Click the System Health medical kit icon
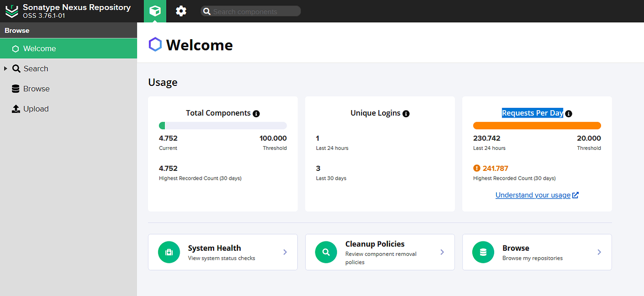Image resolution: width=644 pixels, height=296 pixels. (169, 252)
